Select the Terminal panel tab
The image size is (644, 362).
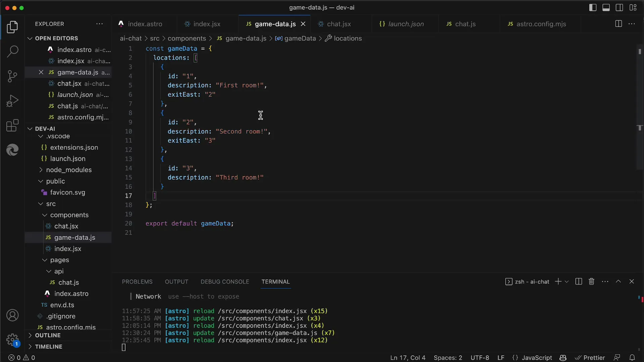276,282
